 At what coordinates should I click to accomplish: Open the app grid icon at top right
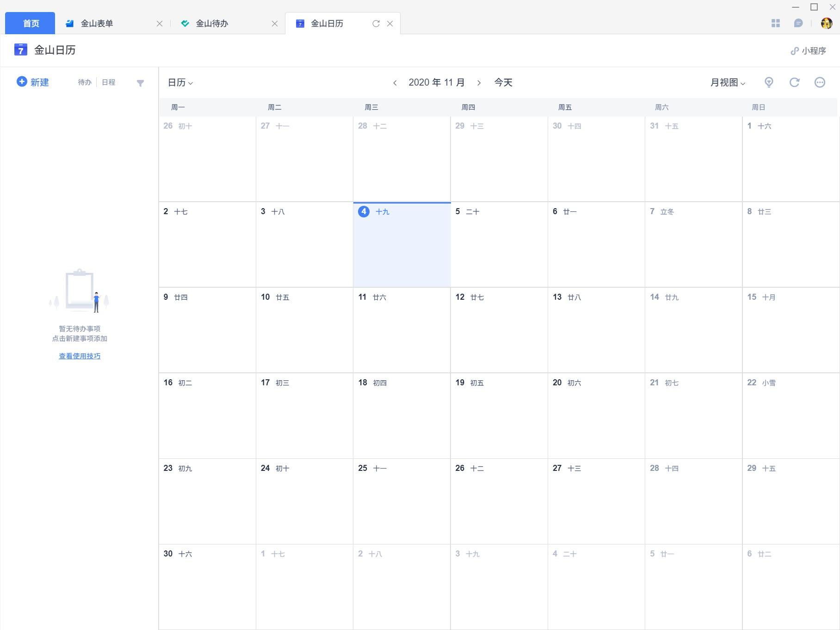pos(776,23)
